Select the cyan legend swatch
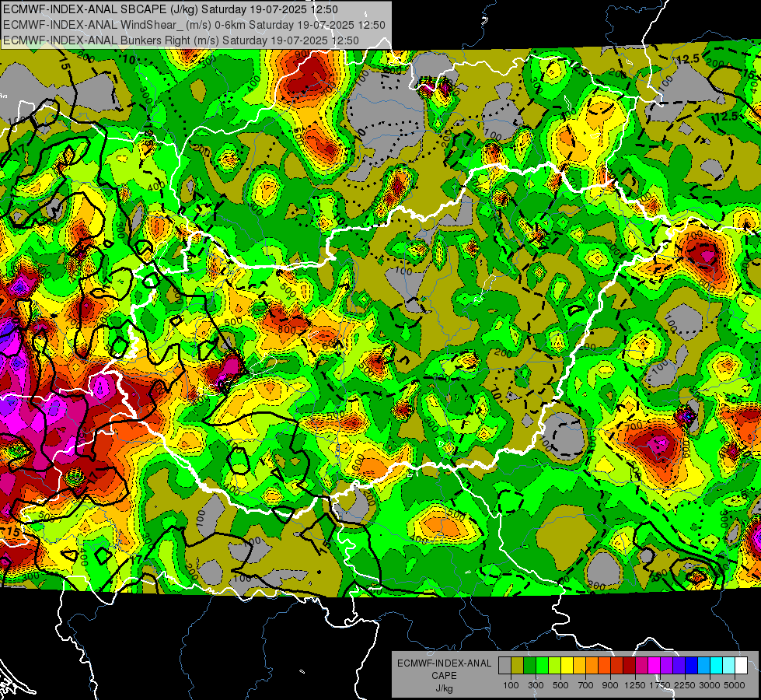The width and height of the screenshot is (761, 700). click(x=717, y=666)
